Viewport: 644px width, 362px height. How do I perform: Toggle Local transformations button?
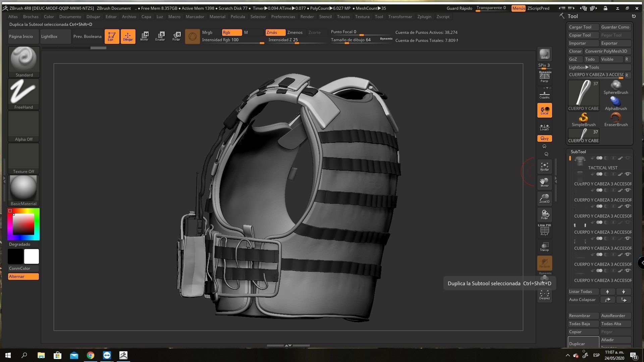coord(544,110)
